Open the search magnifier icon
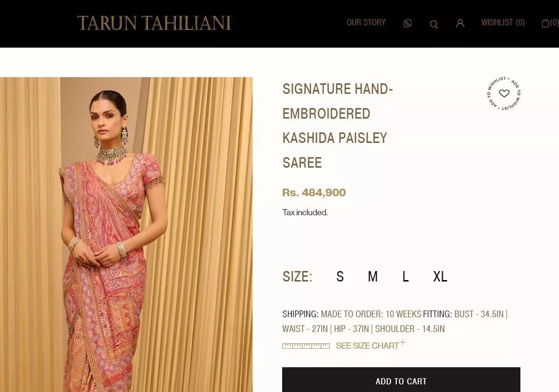The width and height of the screenshot is (559, 392). pyautogui.click(x=434, y=24)
